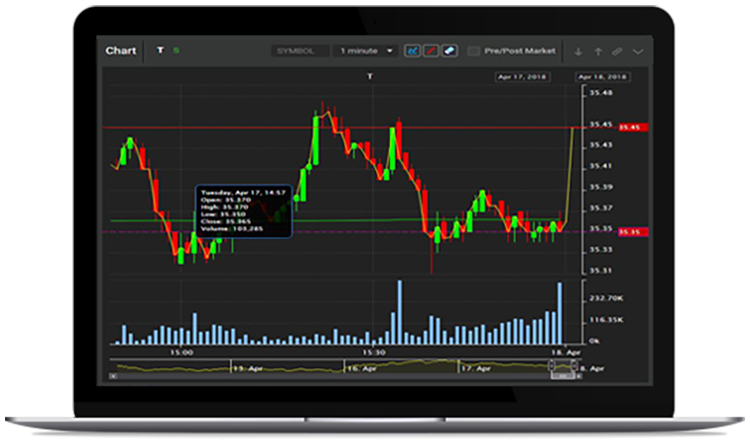Screen dimensions: 750x447
Task: Click the up arrow icon in chart header
Action: coord(598,51)
